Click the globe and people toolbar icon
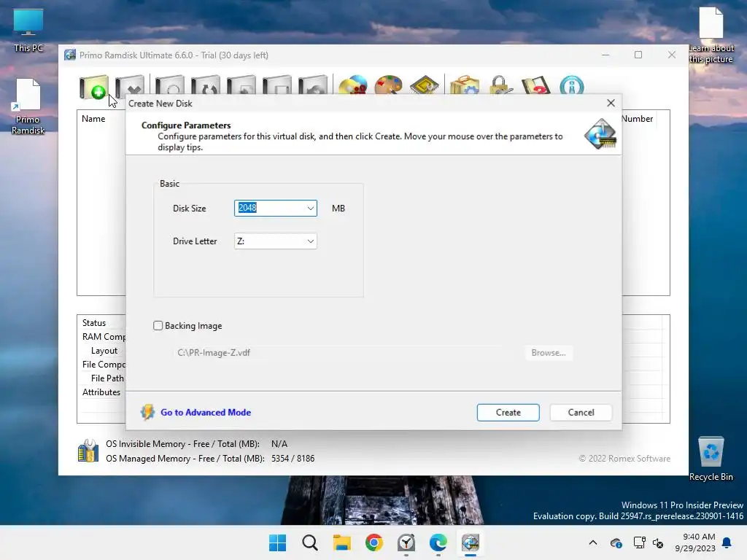The height and width of the screenshot is (560, 747). 353,85
